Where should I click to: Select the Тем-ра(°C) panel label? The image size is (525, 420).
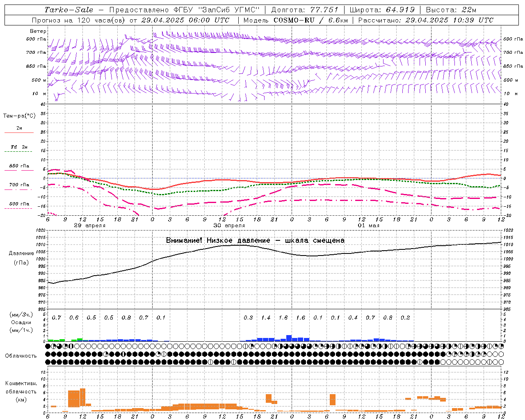[x=19, y=116]
